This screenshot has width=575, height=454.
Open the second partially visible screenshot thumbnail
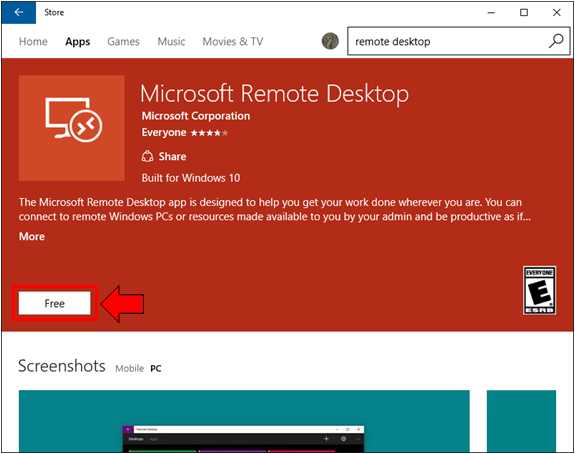click(521, 421)
